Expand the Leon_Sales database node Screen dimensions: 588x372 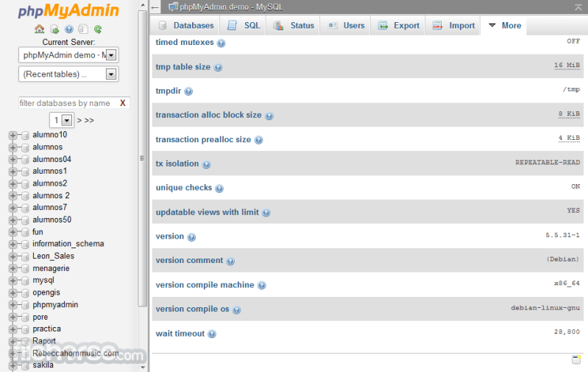tap(13, 256)
